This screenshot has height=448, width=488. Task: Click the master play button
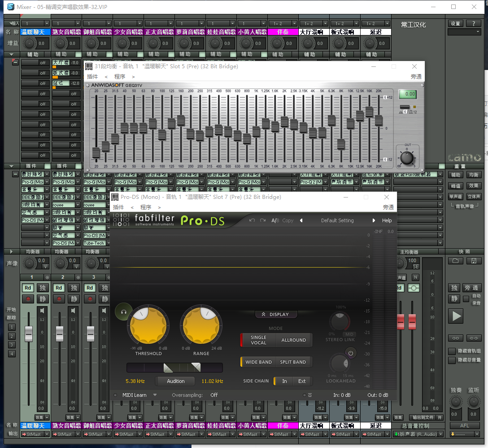point(456,316)
